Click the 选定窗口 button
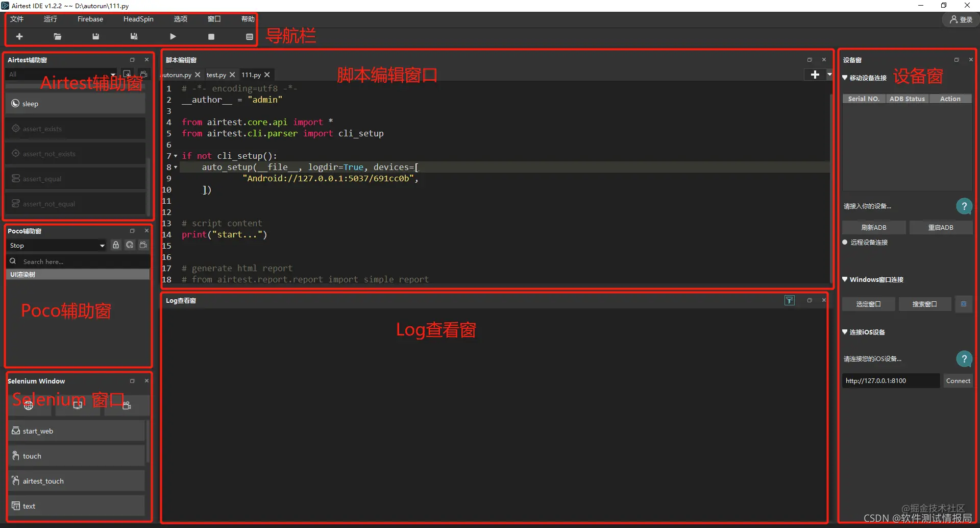The height and width of the screenshot is (528, 980). [x=868, y=304]
